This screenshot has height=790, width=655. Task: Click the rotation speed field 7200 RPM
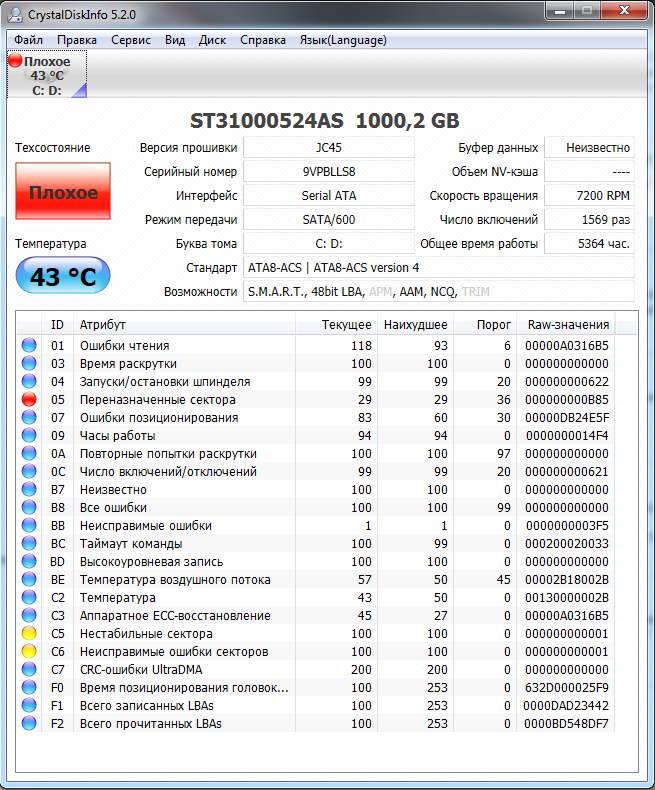(x=590, y=195)
